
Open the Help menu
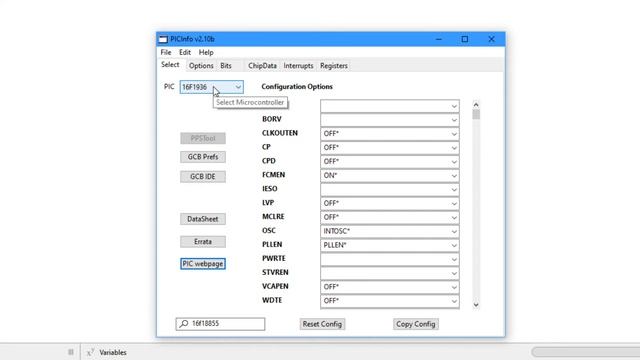206,52
